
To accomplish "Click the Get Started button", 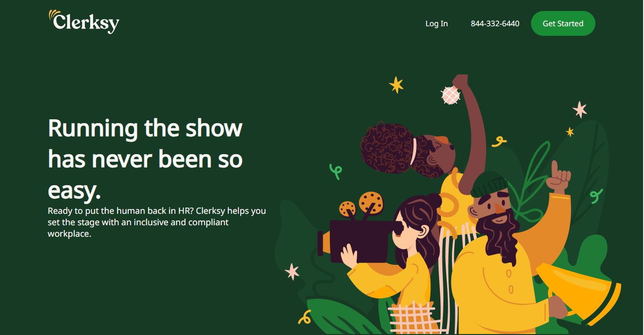I will (x=563, y=23).
